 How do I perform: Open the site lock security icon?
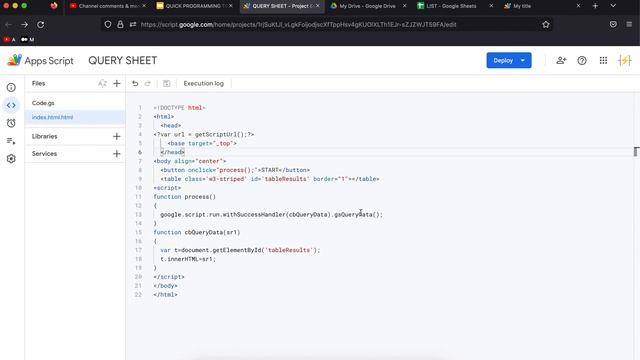tap(120, 24)
